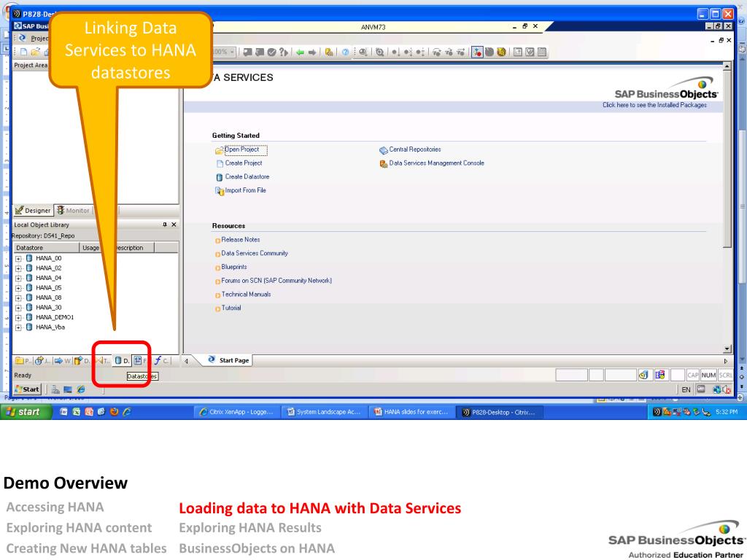Image resolution: width=747 pixels, height=560 pixels.
Task: Expand the HANA_00 datastore node
Action: click(18, 259)
